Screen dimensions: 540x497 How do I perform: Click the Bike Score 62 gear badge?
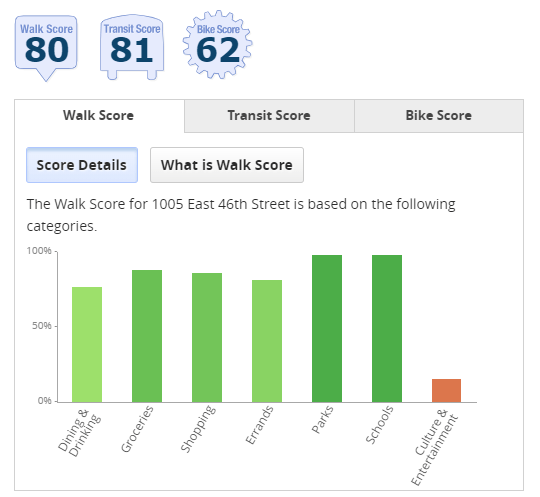217,45
